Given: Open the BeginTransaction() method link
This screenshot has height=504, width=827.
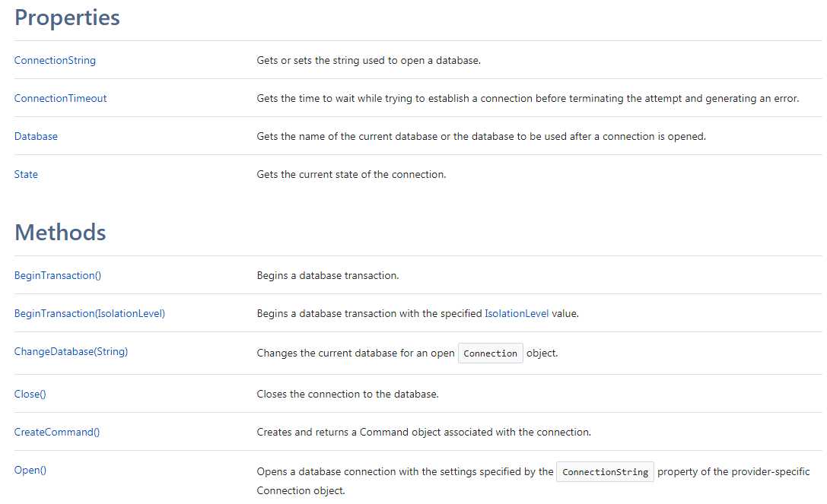Looking at the screenshot, I should point(58,276).
